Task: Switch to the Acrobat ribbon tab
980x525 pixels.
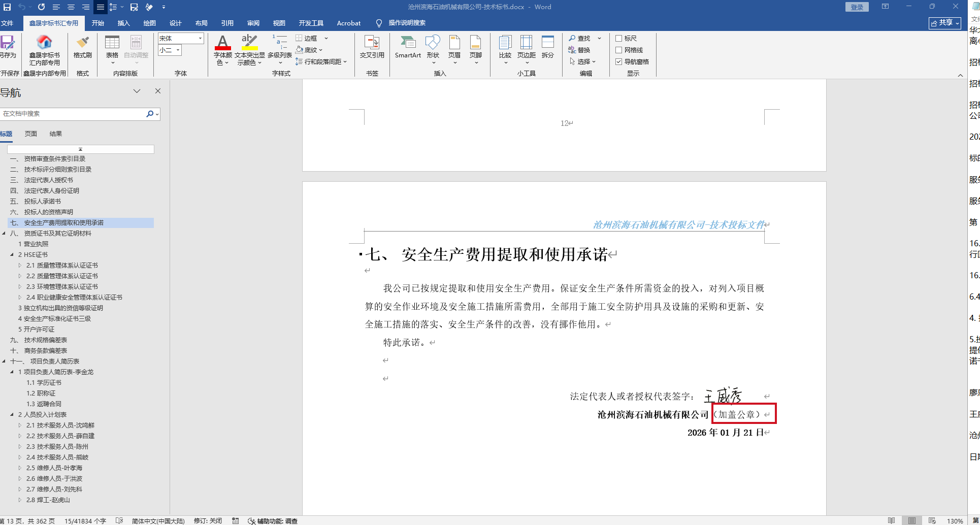Action: click(349, 23)
